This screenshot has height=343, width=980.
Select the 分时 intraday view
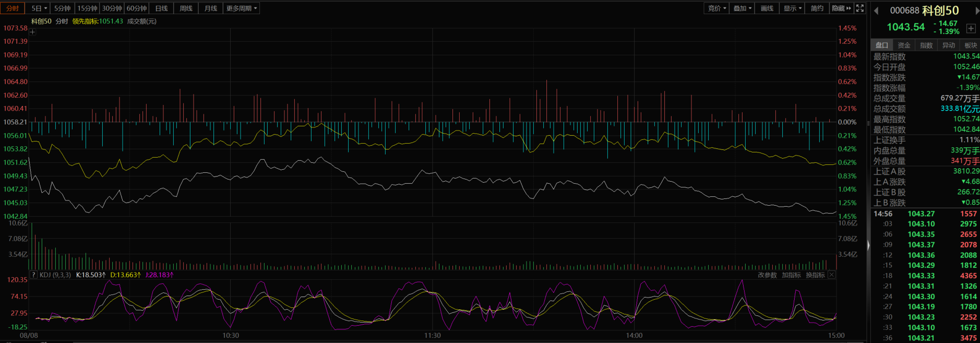point(13,8)
